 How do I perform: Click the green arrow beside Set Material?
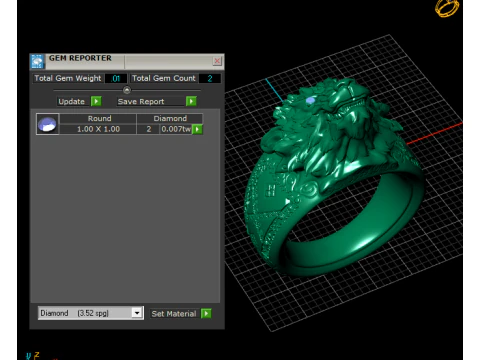point(206,313)
